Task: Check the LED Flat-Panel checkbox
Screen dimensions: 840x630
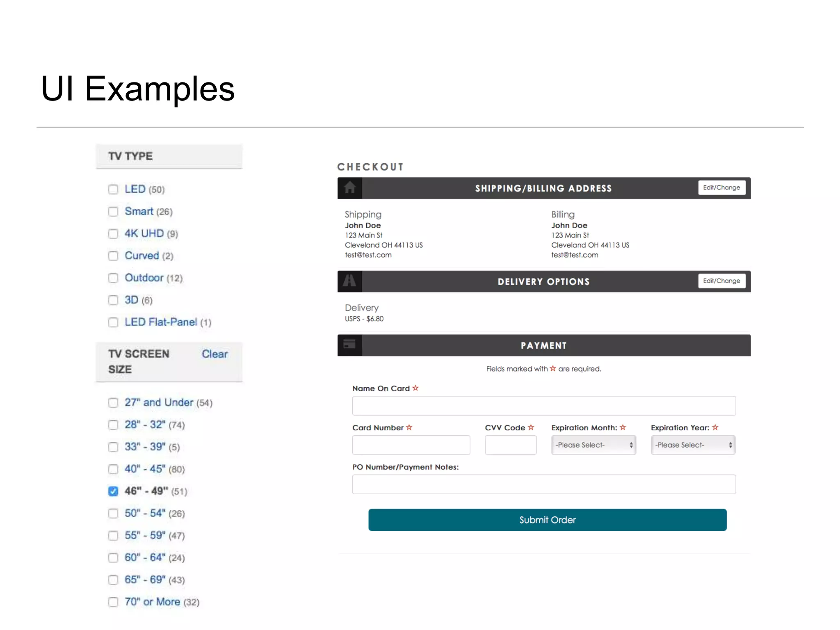Action: [113, 322]
